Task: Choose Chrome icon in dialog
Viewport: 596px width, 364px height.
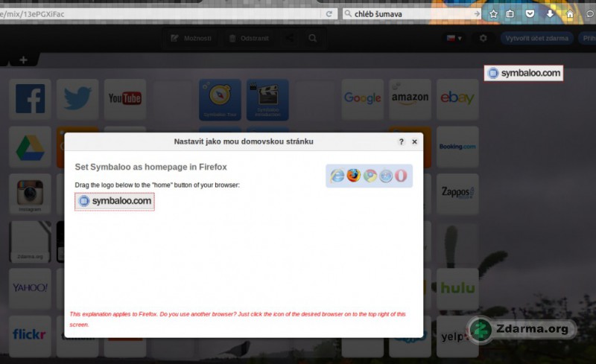Action: click(x=370, y=176)
